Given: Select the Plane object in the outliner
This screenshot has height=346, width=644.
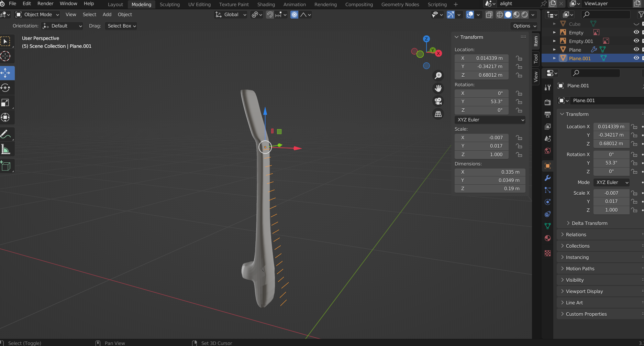Looking at the screenshot, I should coord(575,50).
